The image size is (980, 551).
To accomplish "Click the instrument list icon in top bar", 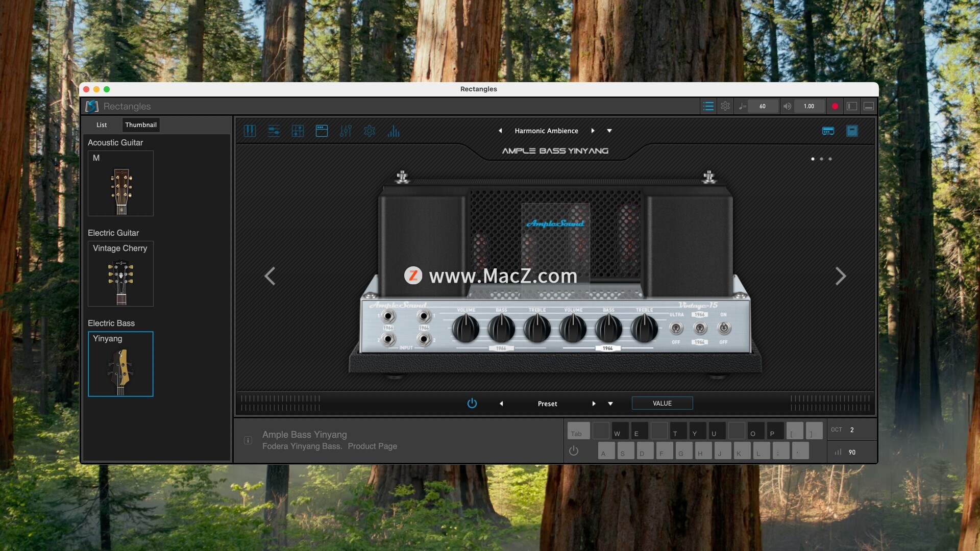I will [708, 106].
